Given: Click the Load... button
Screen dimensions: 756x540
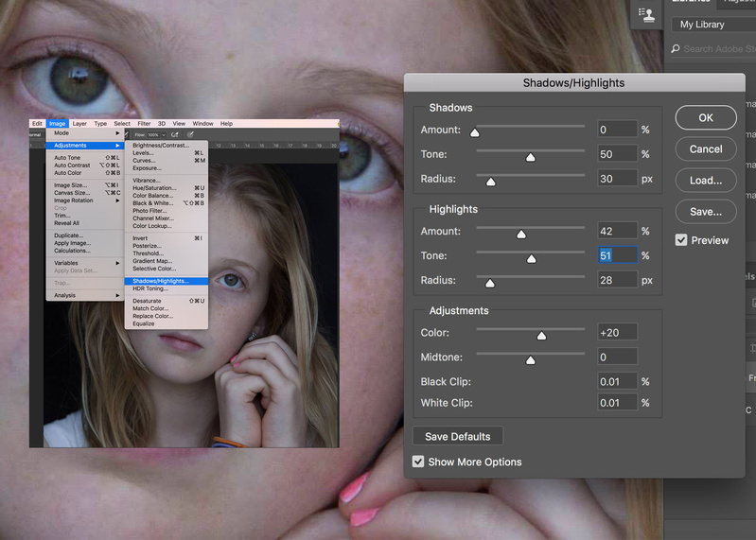Looking at the screenshot, I should 705,181.
